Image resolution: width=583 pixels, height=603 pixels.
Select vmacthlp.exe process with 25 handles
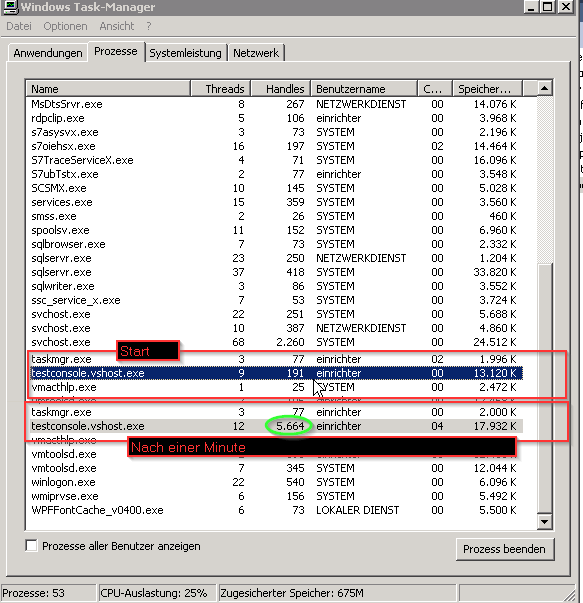point(274,387)
